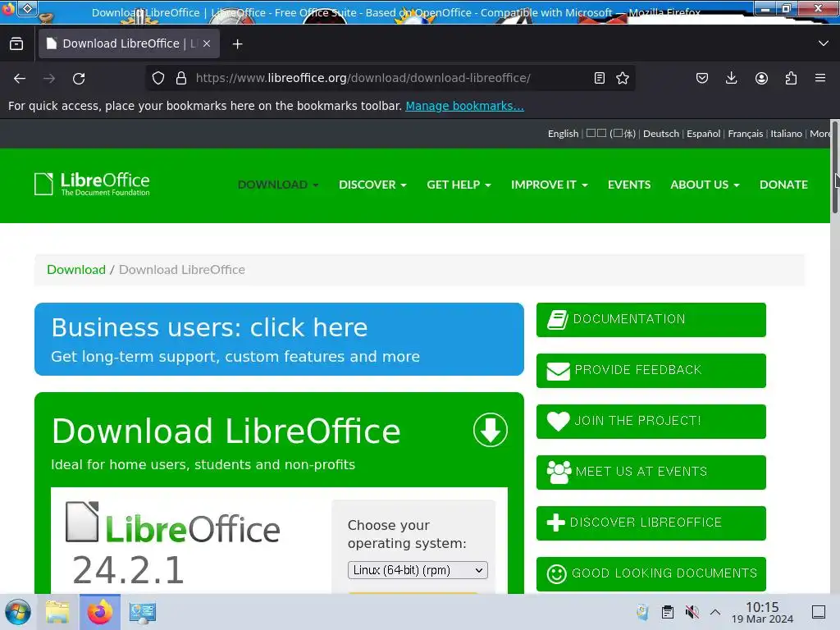
Task: Open Firefox hamburger application menu
Action: [x=820, y=78]
